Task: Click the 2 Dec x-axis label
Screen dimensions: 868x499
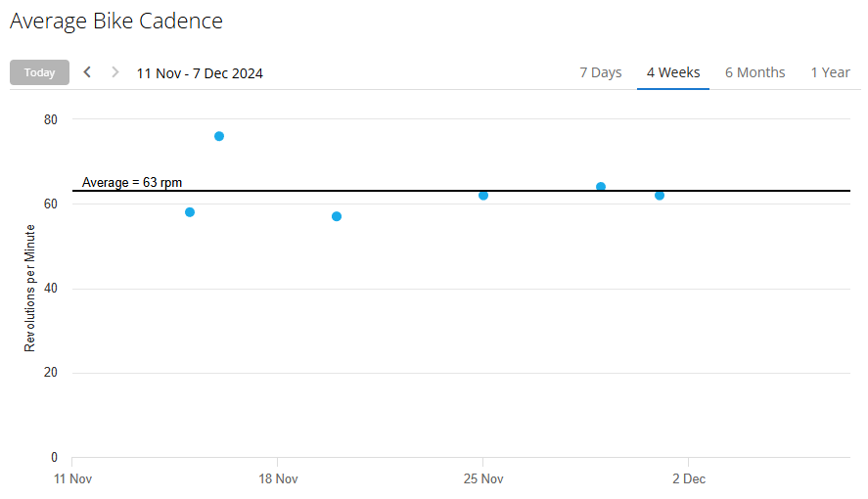Action: [689, 479]
